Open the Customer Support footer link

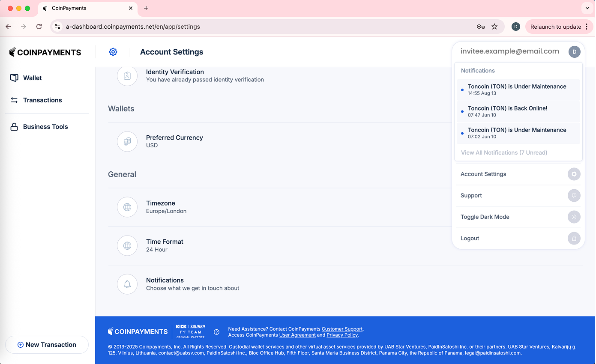(x=342, y=329)
